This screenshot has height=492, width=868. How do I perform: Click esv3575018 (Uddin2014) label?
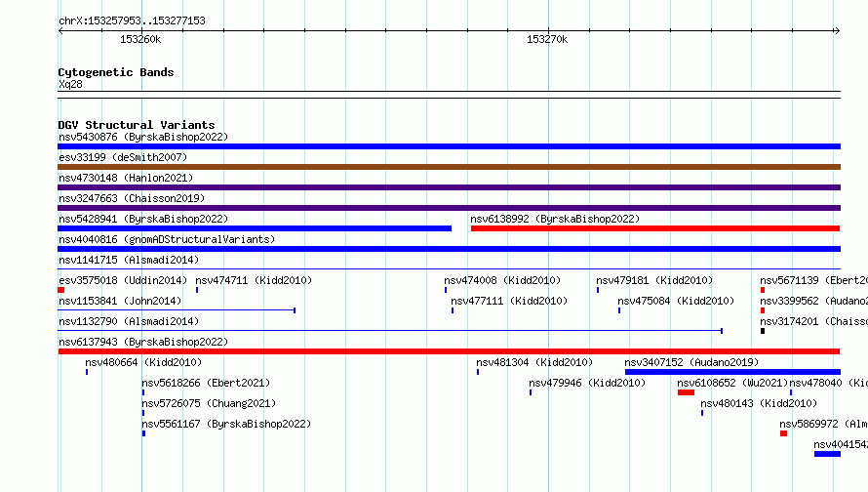123,280
